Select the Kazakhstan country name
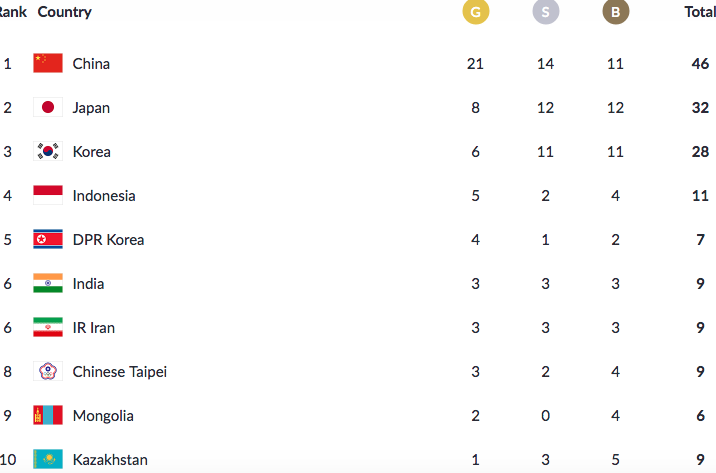The width and height of the screenshot is (716, 473). tap(110, 460)
